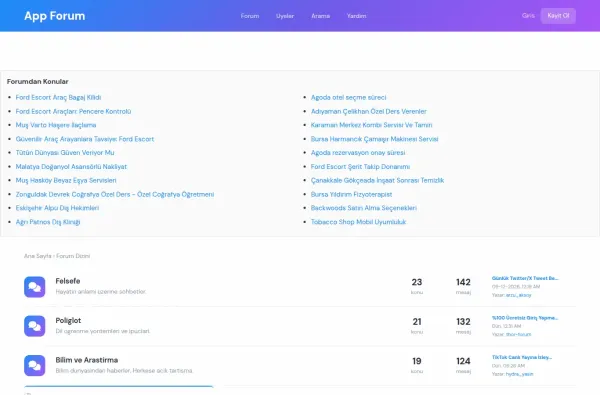This screenshot has width=600, height=395.
Task: Open Adıyaman Çelikhan Özel Ders Verenler topic
Action: [368, 111]
